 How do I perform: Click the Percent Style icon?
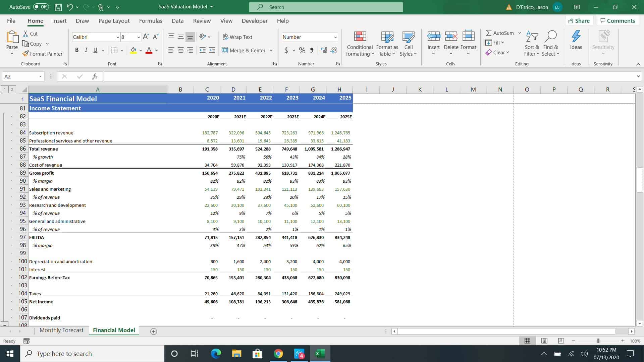302,50
